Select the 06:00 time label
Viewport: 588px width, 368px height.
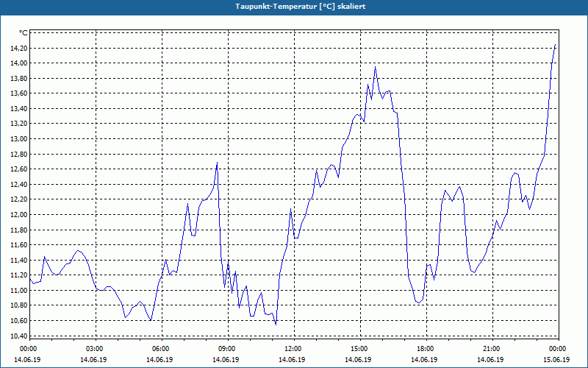click(x=162, y=349)
